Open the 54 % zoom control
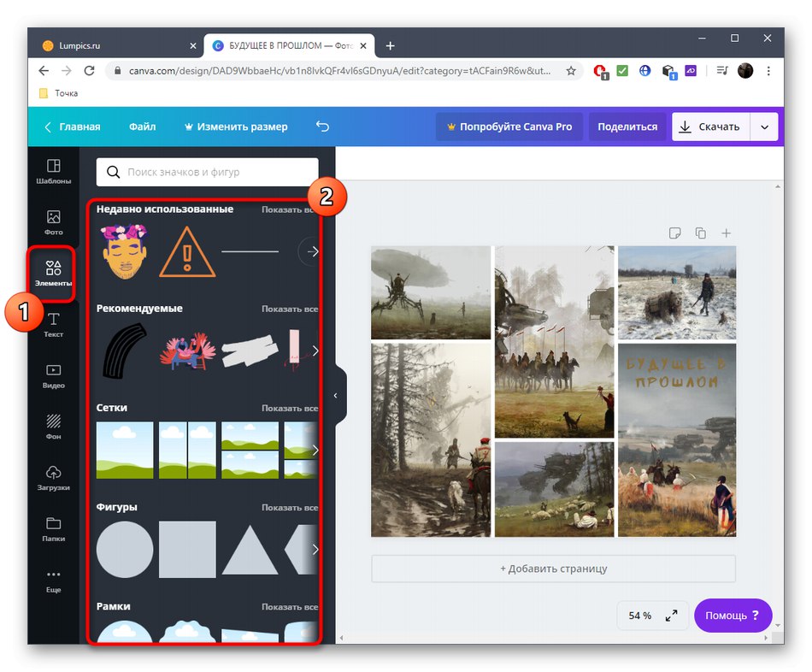This screenshot has width=812, height=672. point(639,616)
